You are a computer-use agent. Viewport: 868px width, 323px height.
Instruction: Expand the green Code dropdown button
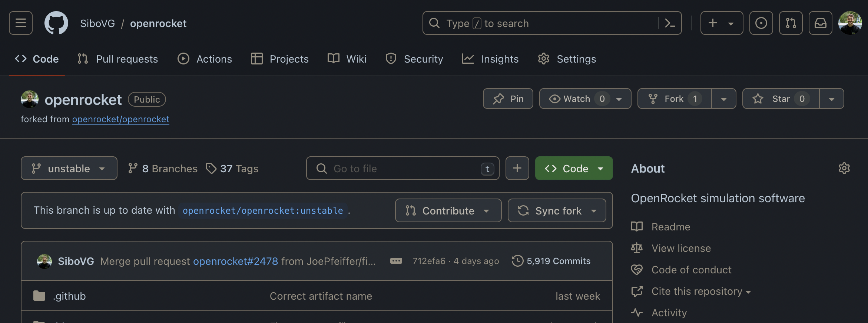[x=574, y=169]
